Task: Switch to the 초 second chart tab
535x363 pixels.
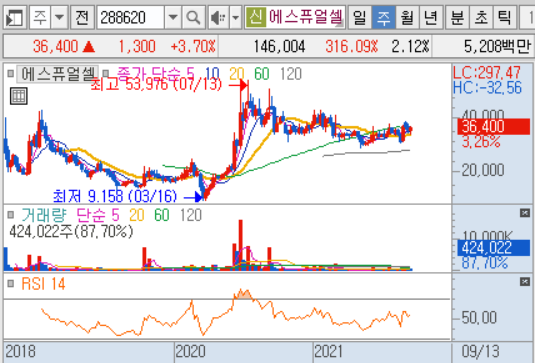Action: click(x=481, y=17)
